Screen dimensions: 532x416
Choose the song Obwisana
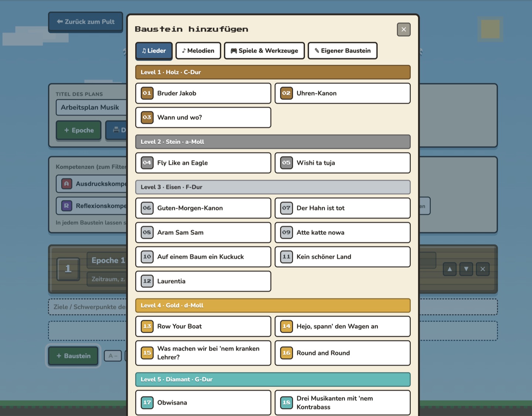tap(203, 403)
